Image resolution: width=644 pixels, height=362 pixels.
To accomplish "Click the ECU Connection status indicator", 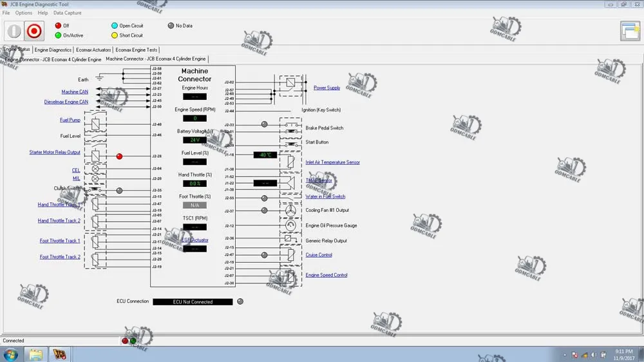I will pos(240,301).
